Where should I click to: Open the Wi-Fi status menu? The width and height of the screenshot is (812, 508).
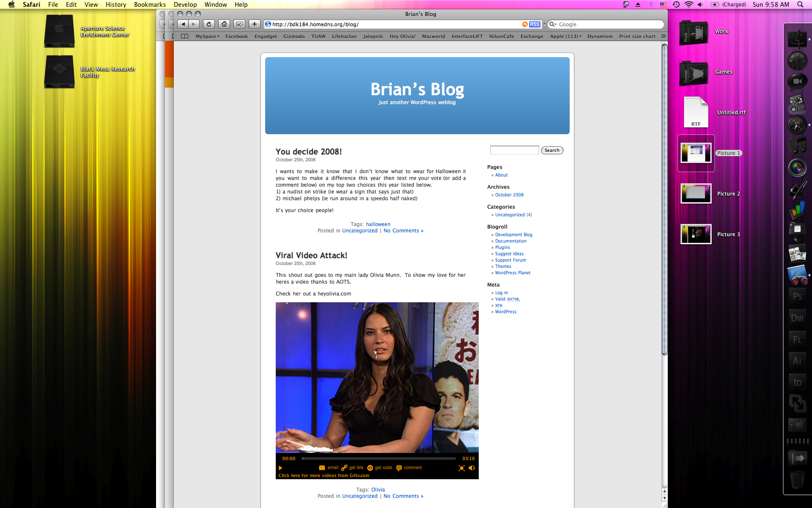coord(689,5)
